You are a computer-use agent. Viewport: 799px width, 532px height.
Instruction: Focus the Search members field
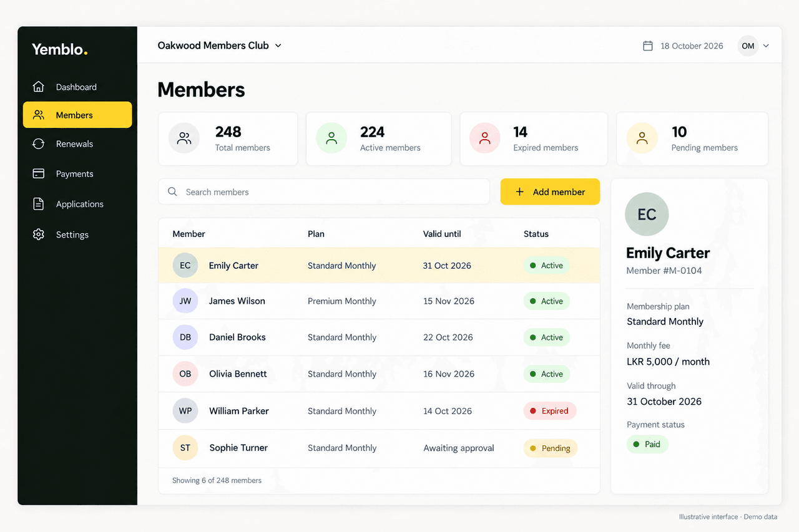[324, 192]
